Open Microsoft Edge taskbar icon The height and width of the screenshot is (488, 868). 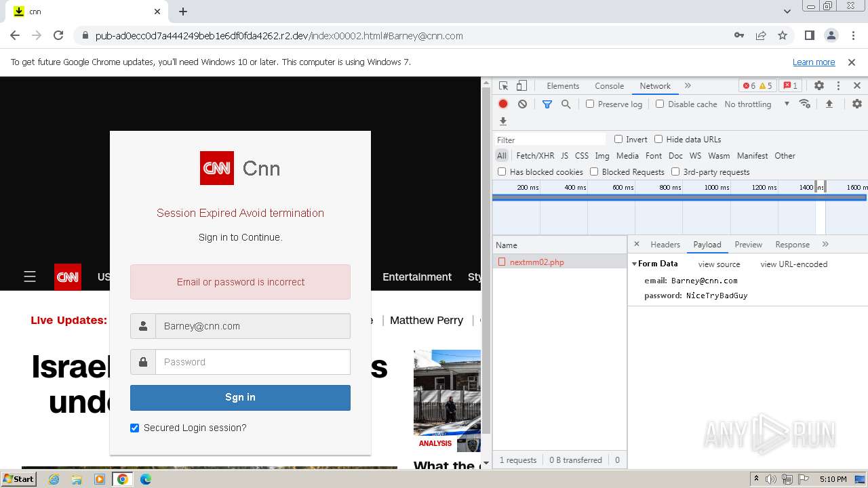pos(145,479)
